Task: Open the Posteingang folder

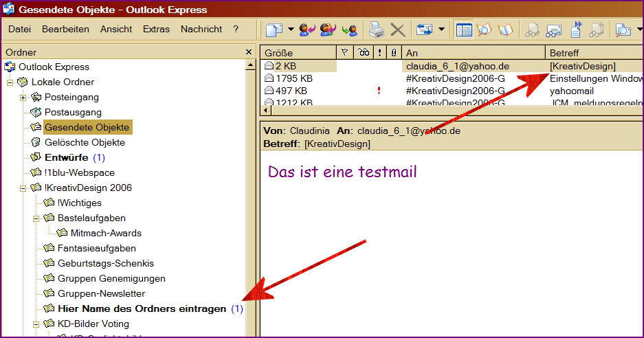Action: click(71, 98)
